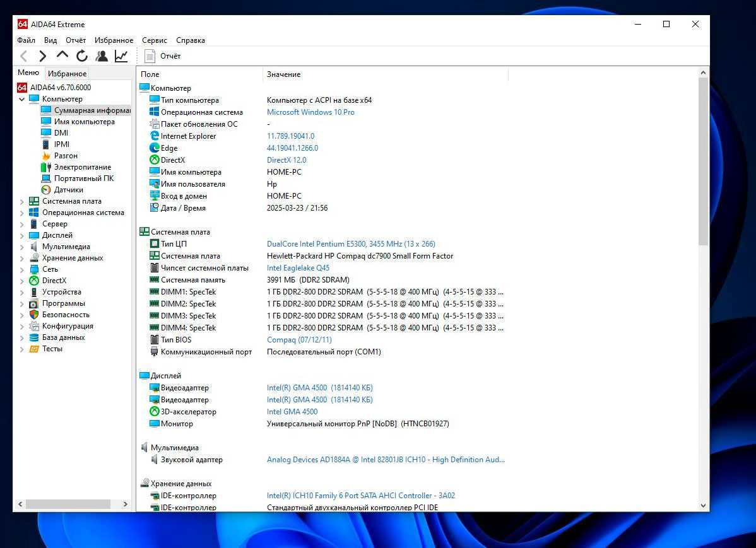The height and width of the screenshot is (548, 756).
Task: Select the Internet Explorer row icon
Action: [x=154, y=136]
